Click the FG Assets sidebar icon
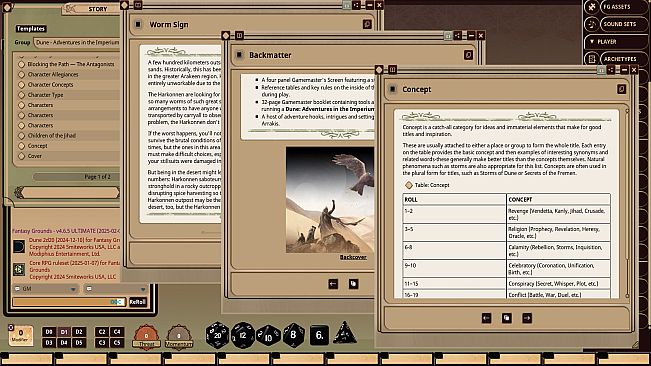The width and height of the screenshot is (651, 366). pyautogui.click(x=592, y=7)
